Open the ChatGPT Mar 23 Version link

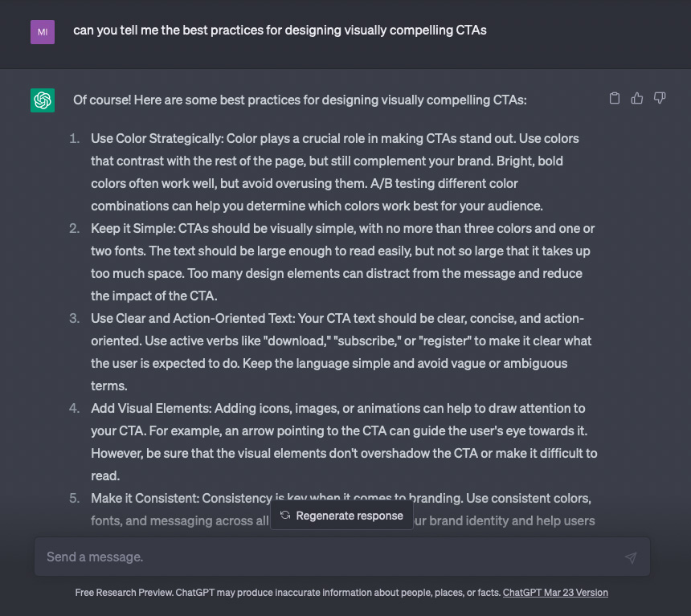pos(555,593)
